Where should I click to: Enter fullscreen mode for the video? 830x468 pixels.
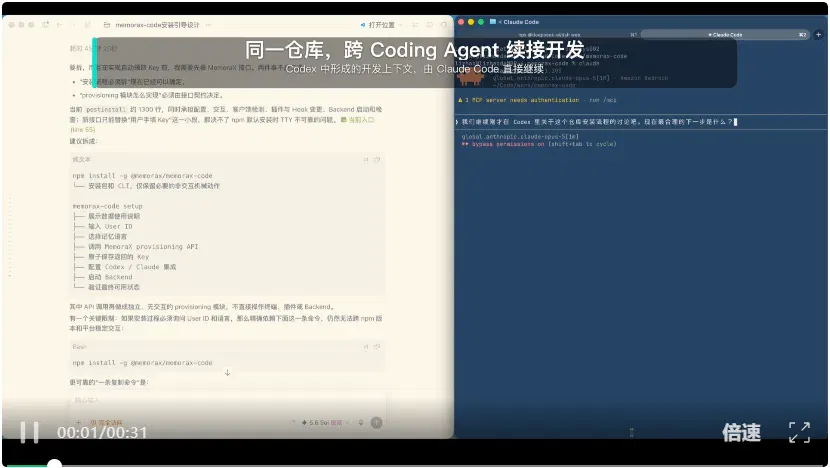coord(799,433)
